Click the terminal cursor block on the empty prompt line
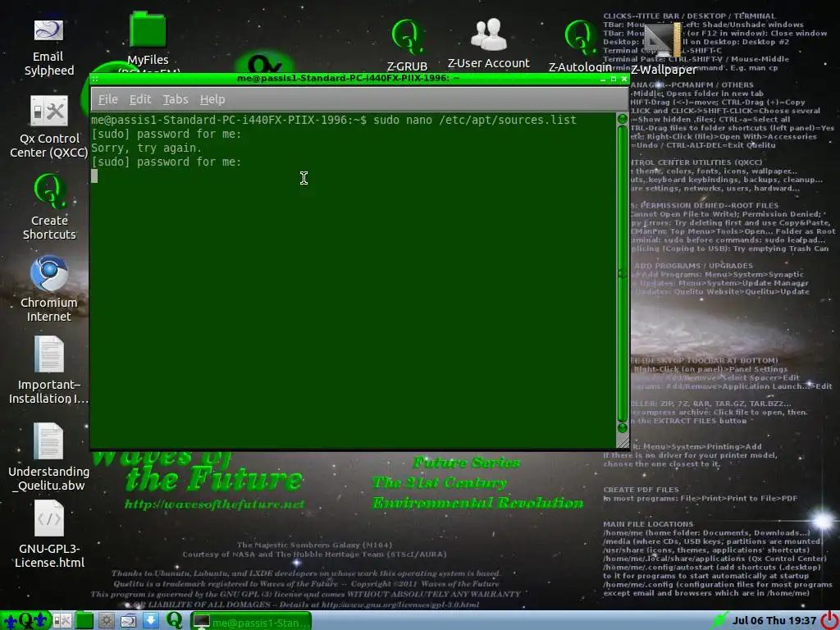Image resolution: width=840 pixels, height=630 pixels. coord(94,176)
